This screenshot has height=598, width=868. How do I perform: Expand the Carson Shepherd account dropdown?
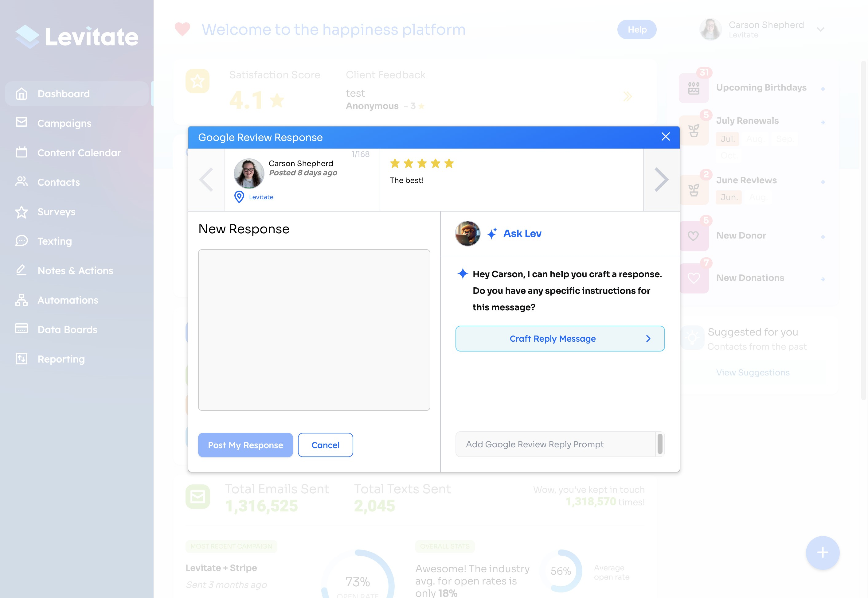(x=820, y=29)
